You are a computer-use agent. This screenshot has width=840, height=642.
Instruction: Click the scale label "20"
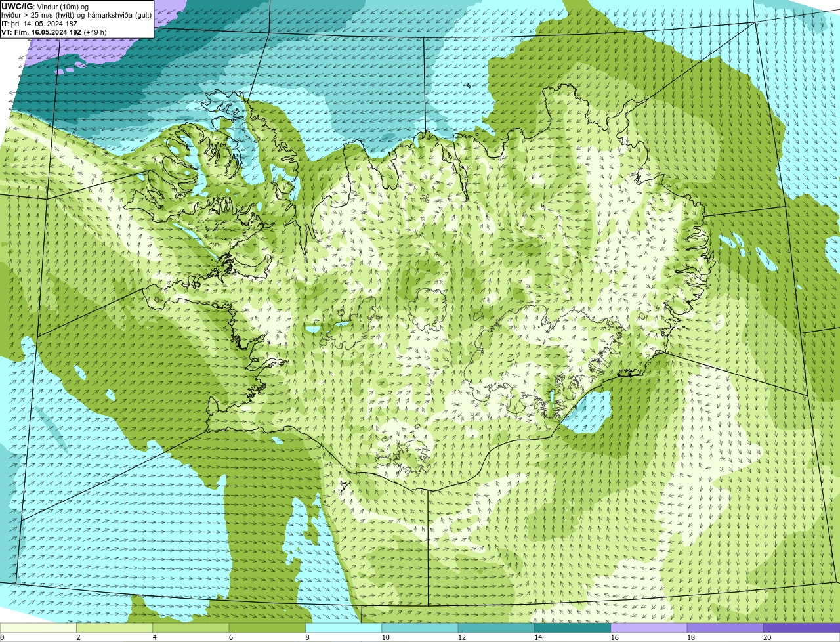coord(767,637)
